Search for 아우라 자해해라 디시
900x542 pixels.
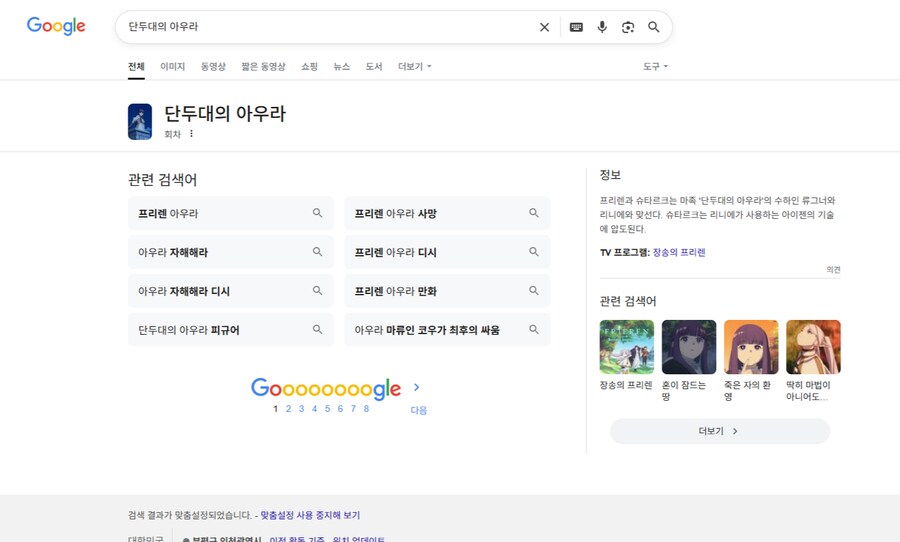(230, 291)
